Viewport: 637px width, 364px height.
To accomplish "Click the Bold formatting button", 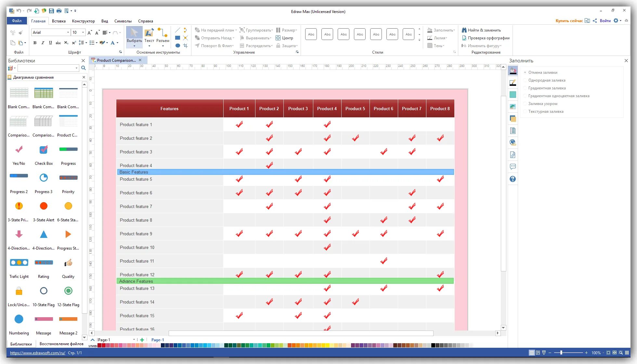I will click(x=35, y=43).
